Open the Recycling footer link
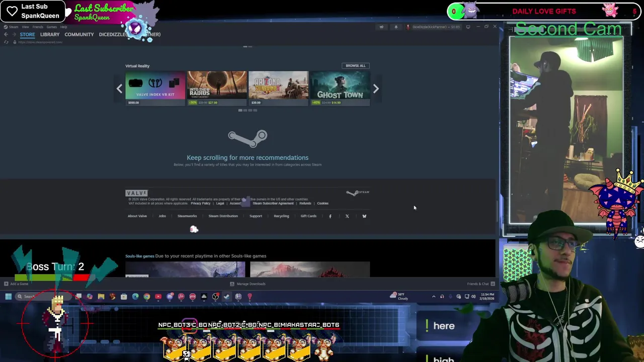Image resolution: width=644 pixels, height=362 pixels. coord(281,216)
